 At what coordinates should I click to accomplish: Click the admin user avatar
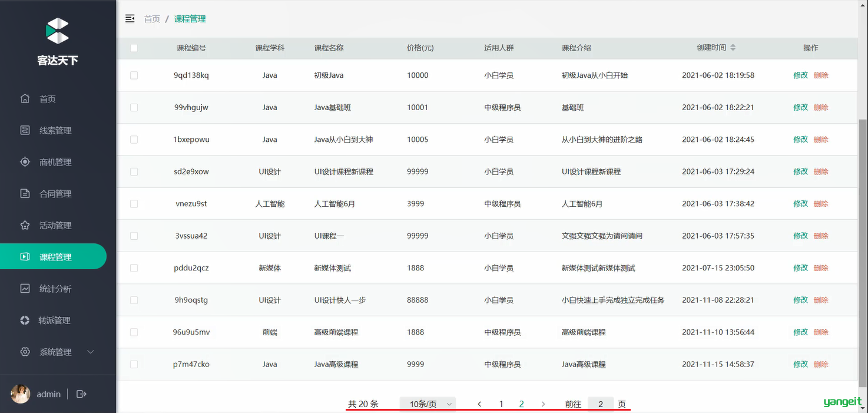[x=21, y=394]
